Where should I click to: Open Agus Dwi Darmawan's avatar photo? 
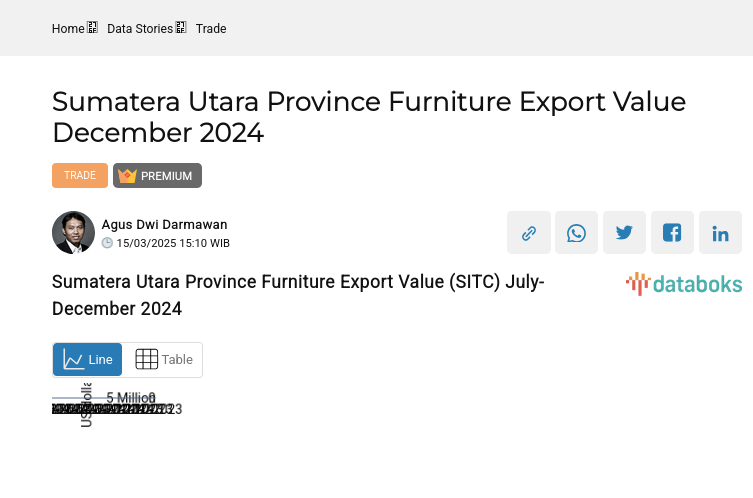coord(73,233)
